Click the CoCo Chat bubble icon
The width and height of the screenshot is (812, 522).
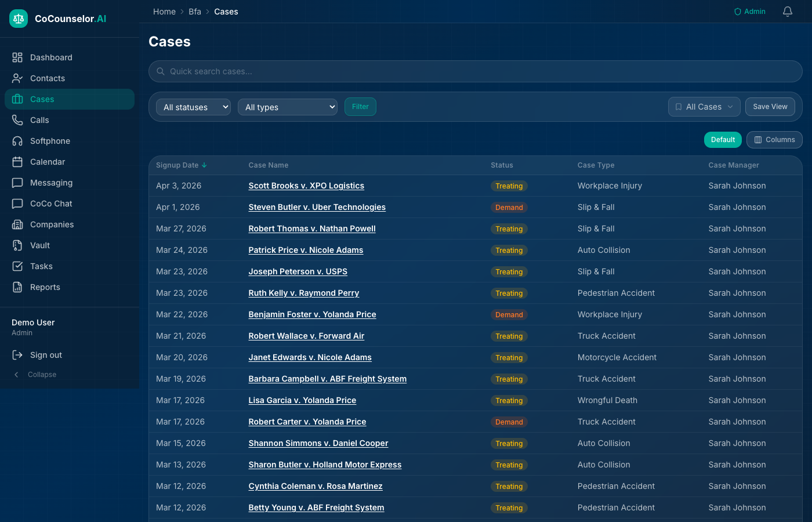point(17,204)
